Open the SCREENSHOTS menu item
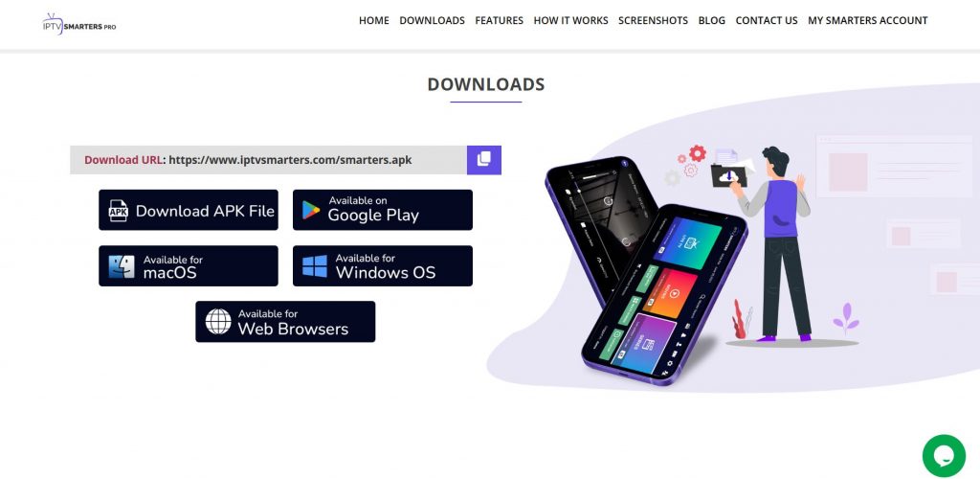Viewport: 980px width, 479px height. 653,21
